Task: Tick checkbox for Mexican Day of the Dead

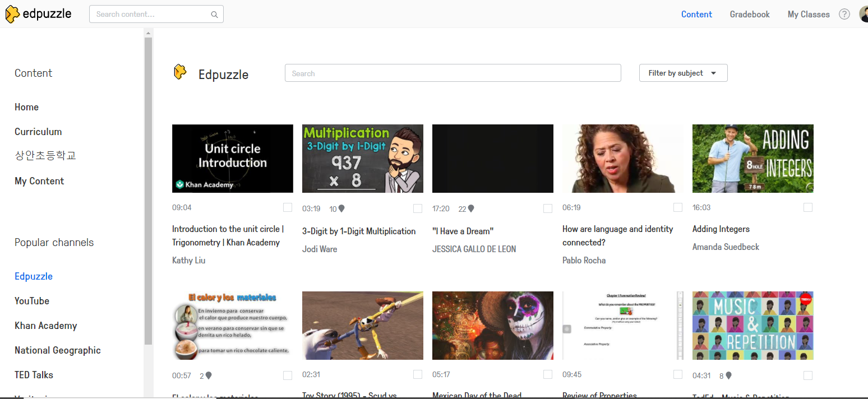Action: pyautogui.click(x=548, y=374)
